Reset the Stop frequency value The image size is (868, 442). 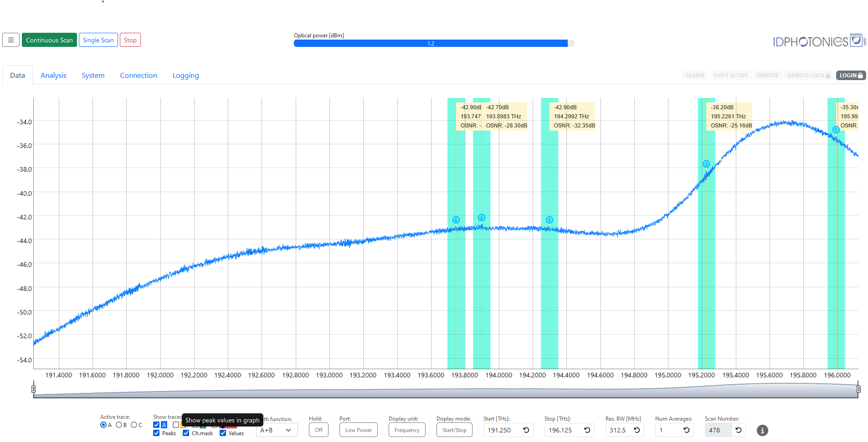click(x=587, y=430)
